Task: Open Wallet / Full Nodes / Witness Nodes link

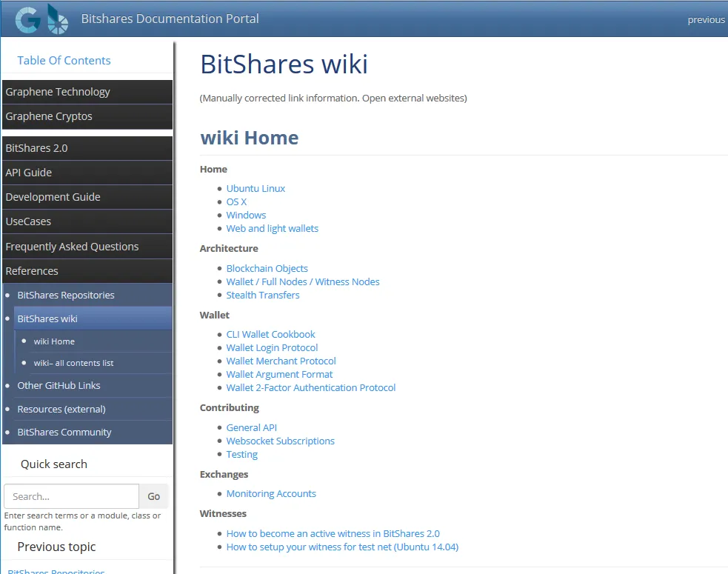Action: point(303,282)
